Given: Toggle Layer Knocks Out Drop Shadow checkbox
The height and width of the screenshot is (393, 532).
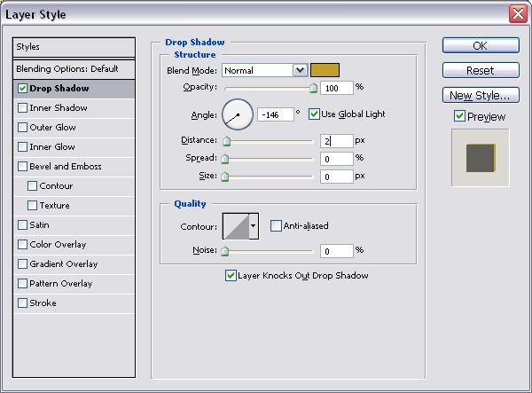Looking at the screenshot, I should point(231,275).
